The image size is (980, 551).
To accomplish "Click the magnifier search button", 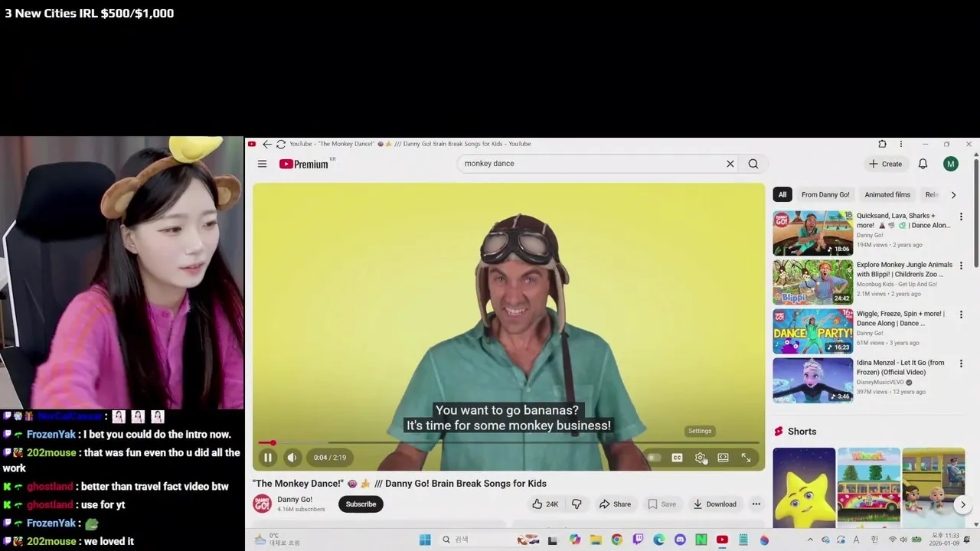I will click(753, 164).
